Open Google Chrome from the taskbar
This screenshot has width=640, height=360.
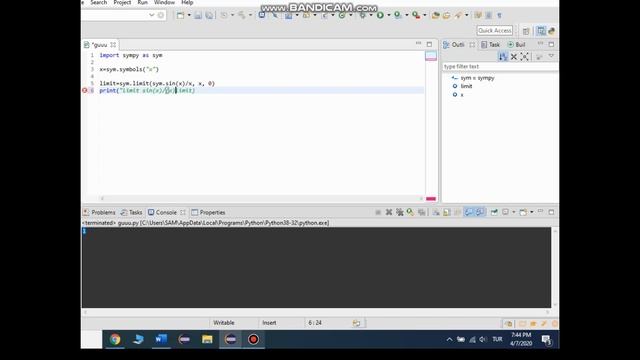pyautogui.click(x=115, y=339)
